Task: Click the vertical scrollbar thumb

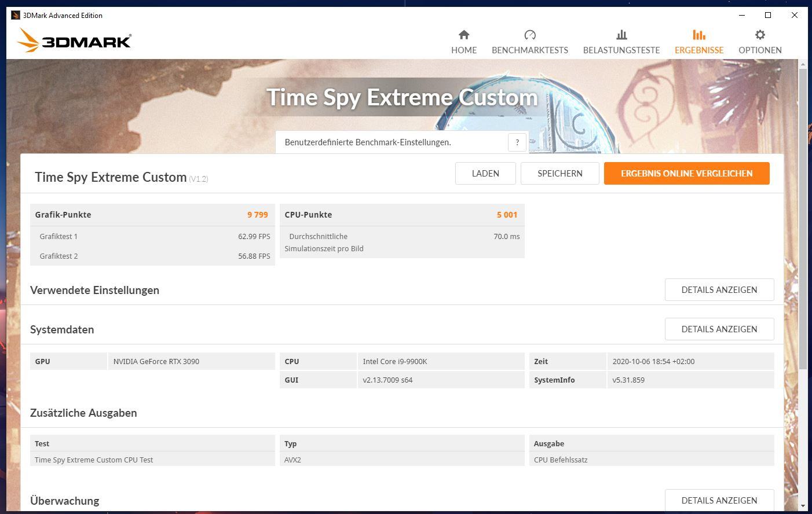Action: (x=803, y=219)
